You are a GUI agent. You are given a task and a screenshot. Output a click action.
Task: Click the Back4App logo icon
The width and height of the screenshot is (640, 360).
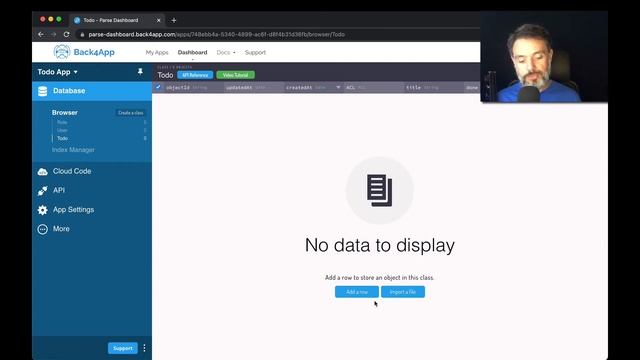(62, 52)
